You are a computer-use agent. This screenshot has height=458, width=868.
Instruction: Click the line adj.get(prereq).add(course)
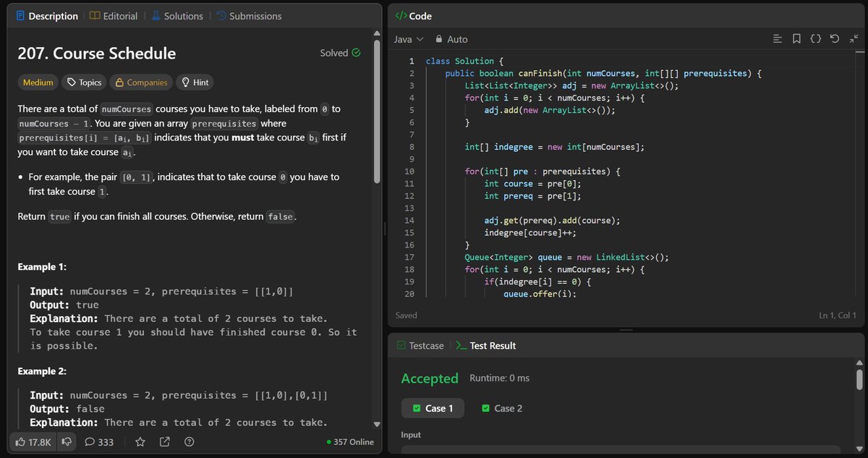pos(553,220)
